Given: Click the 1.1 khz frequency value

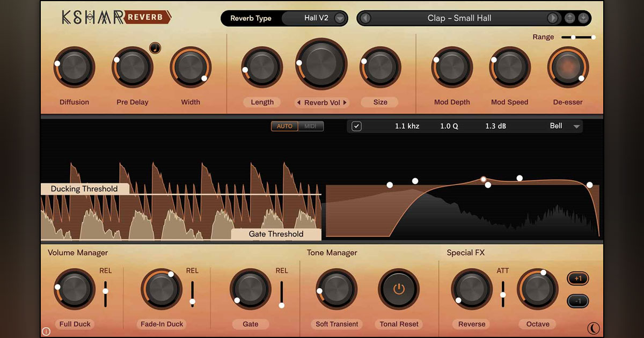Looking at the screenshot, I should pyautogui.click(x=407, y=126).
